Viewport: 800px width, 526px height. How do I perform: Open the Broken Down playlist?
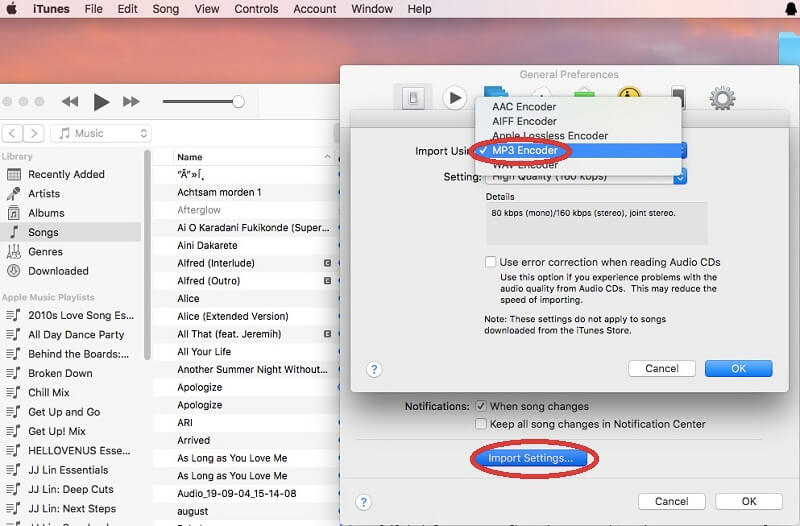(x=60, y=373)
